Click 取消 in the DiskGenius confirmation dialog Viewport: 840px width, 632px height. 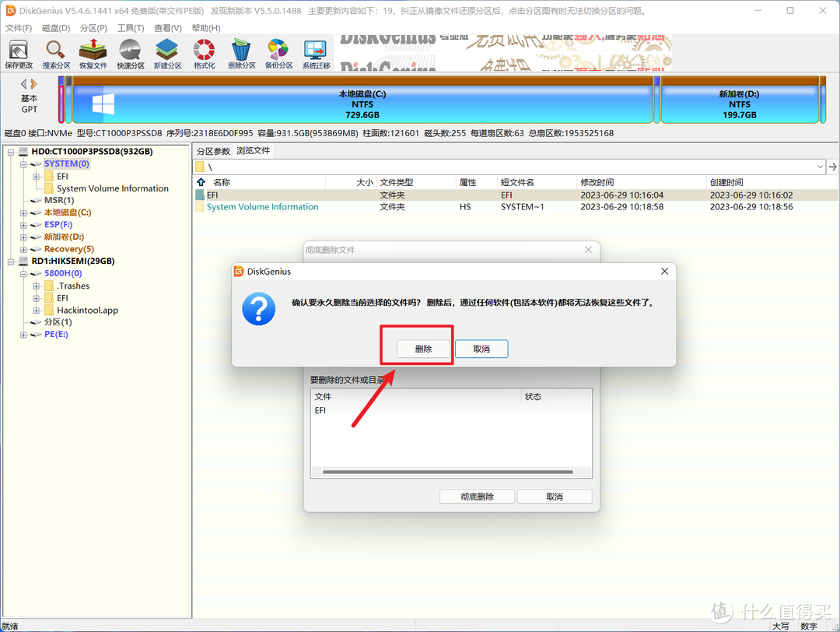coord(481,349)
